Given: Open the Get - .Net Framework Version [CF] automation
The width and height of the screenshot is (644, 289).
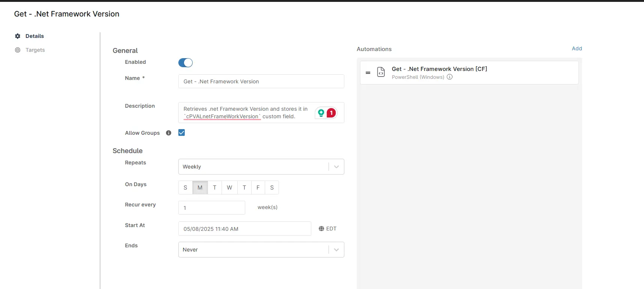Looking at the screenshot, I should pyautogui.click(x=469, y=73).
